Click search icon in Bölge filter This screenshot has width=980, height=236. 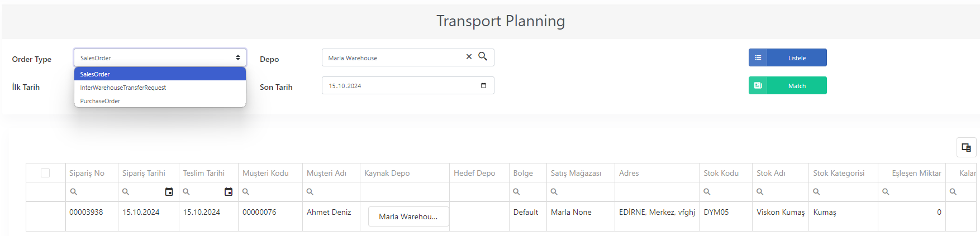516,192
